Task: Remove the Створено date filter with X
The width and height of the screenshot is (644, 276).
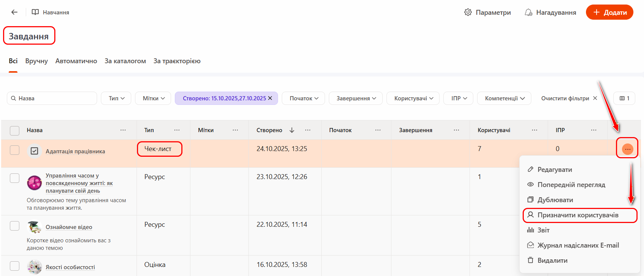Action: (x=270, y=98)
